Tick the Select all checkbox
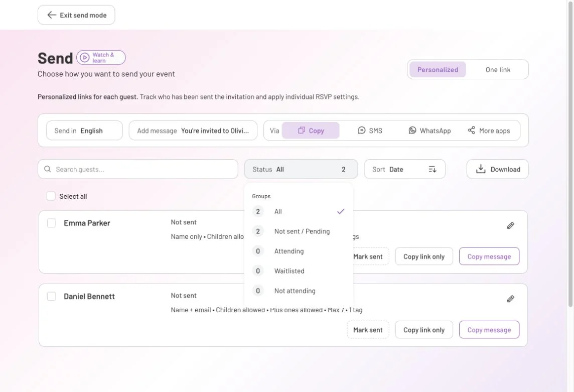This screenshot has height=392, width=574. (x=51, y=196)
